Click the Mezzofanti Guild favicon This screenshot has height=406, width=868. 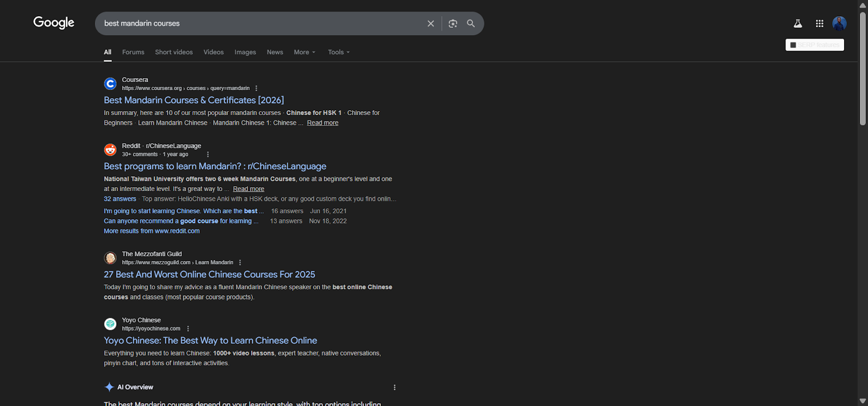coord(110,258)
